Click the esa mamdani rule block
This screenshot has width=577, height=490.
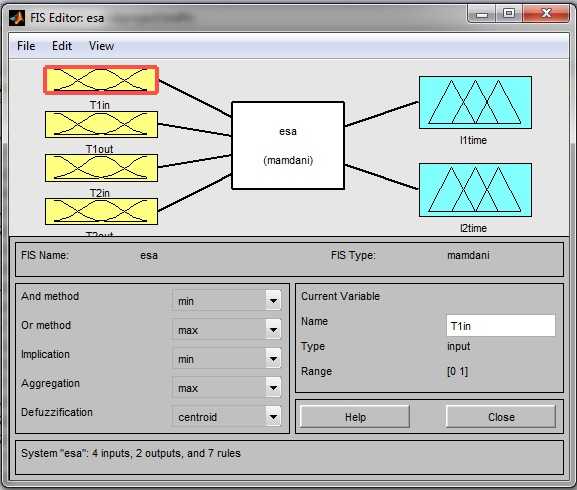[x=288, y=146]
